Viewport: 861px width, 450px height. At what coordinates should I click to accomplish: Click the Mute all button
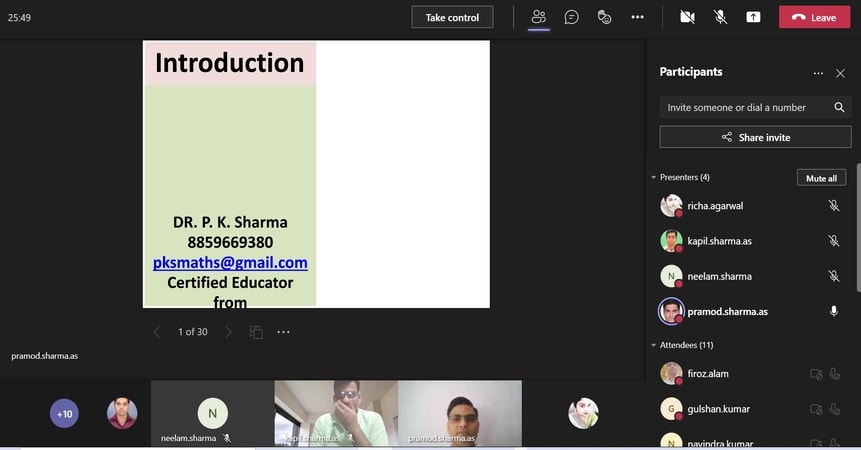coord(821,178)
